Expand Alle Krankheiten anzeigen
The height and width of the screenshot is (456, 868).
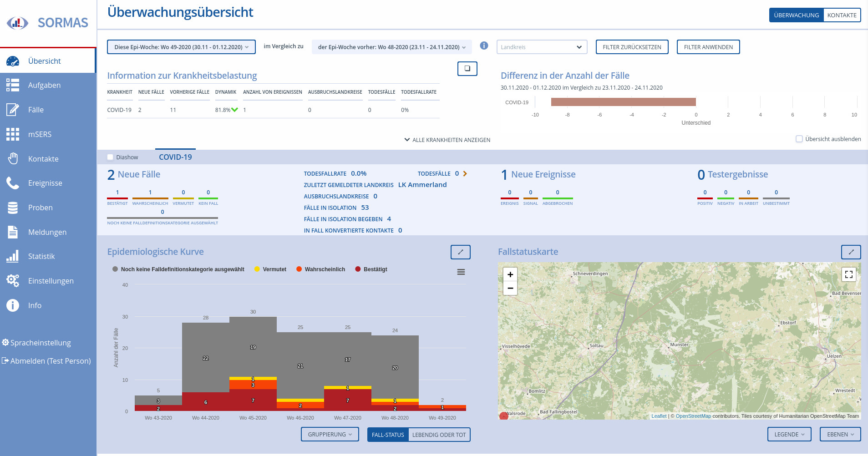point(447,140)
